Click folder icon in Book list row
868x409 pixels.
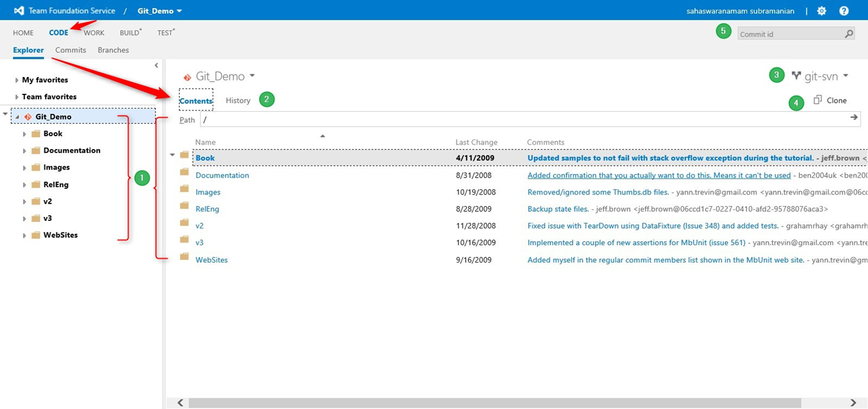184,155
